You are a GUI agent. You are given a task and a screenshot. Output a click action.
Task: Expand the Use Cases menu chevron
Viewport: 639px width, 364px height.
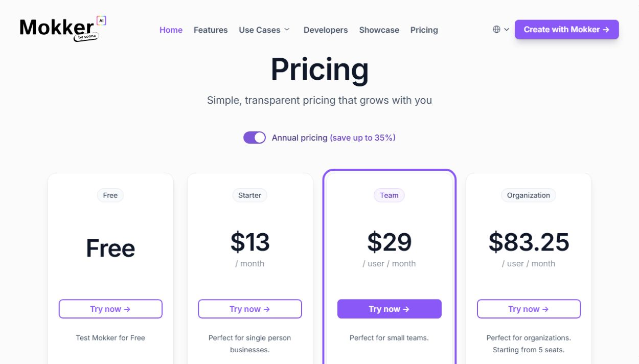pos(287,30)
